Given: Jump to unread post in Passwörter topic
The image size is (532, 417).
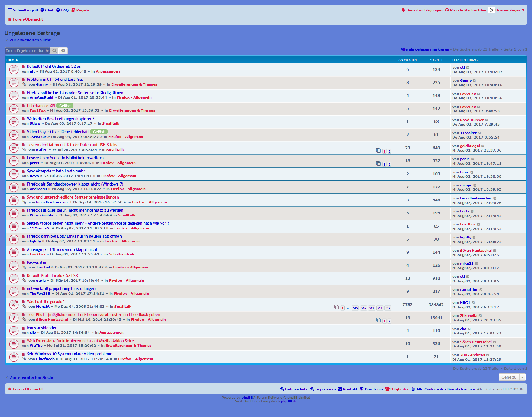Looking at the screenshot, I should [23, 263].
